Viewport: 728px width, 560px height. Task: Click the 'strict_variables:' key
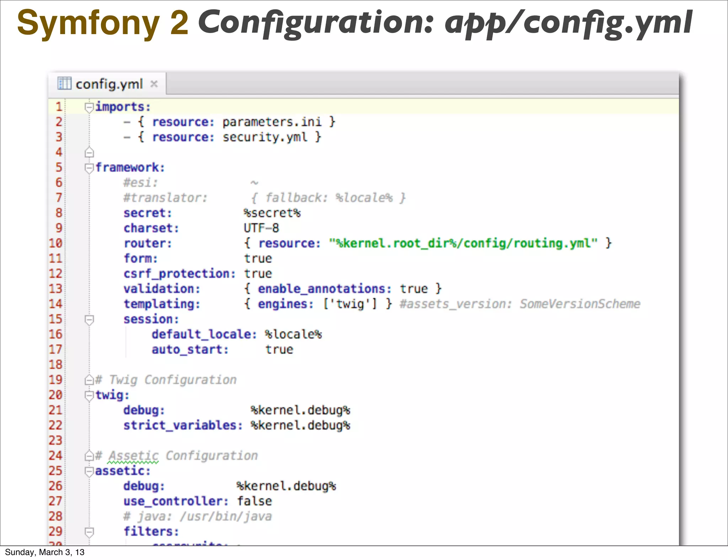pyautogui.click(x=183, y=425)
